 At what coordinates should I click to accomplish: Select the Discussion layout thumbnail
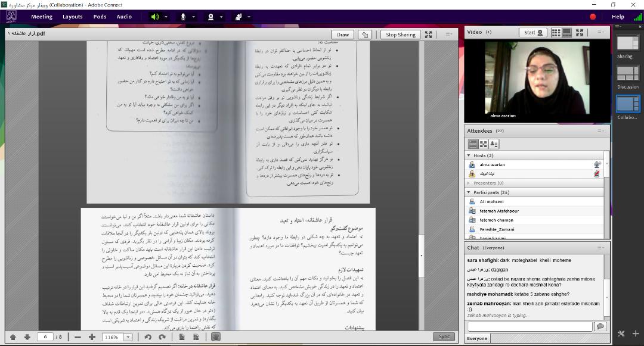pos(627,74)
